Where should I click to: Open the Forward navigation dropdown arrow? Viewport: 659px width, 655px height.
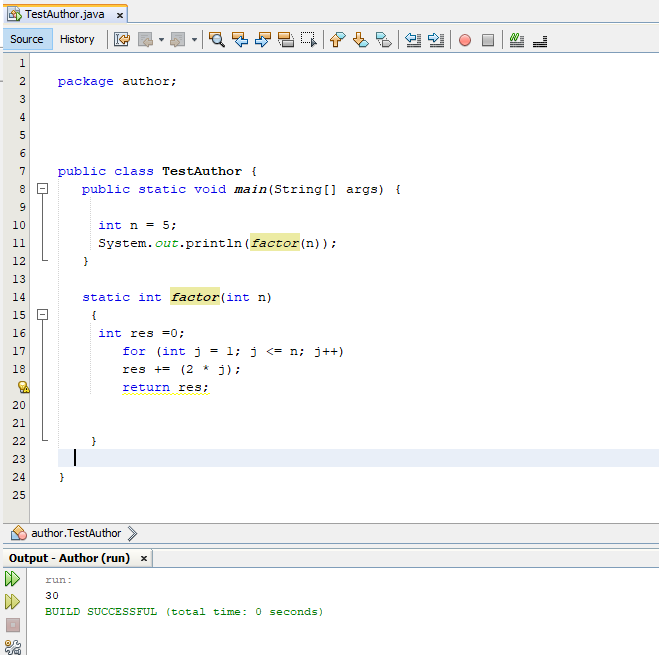tap(194, 40)
